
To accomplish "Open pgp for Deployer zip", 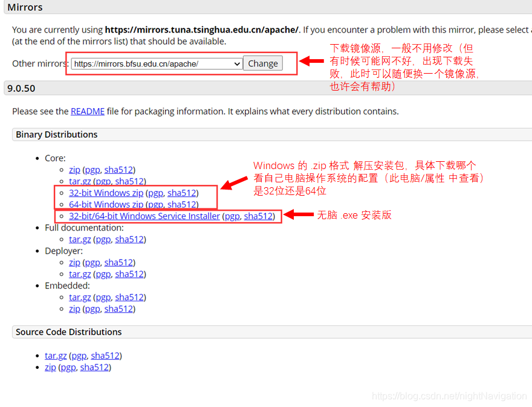I will pyautogui.click(x=92, y=263).
